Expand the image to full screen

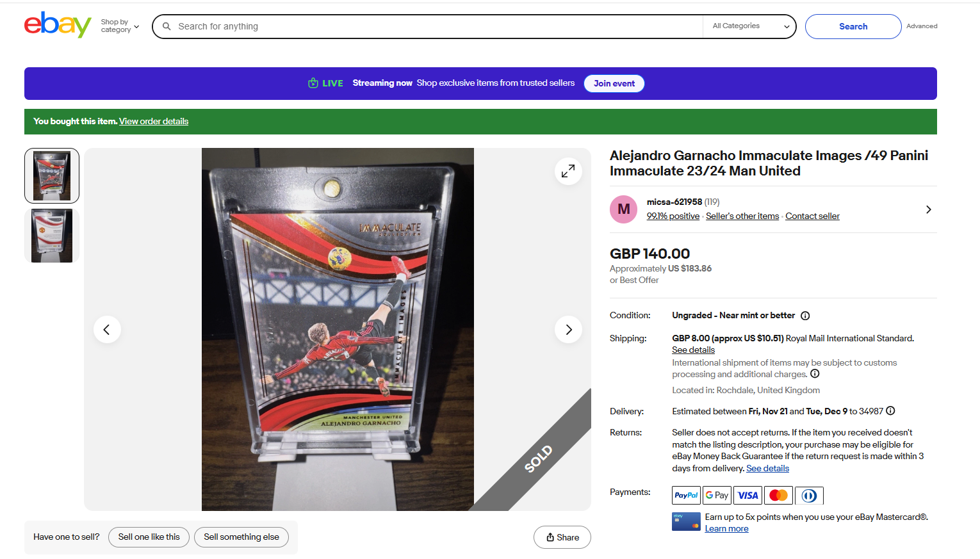(568, 171)
